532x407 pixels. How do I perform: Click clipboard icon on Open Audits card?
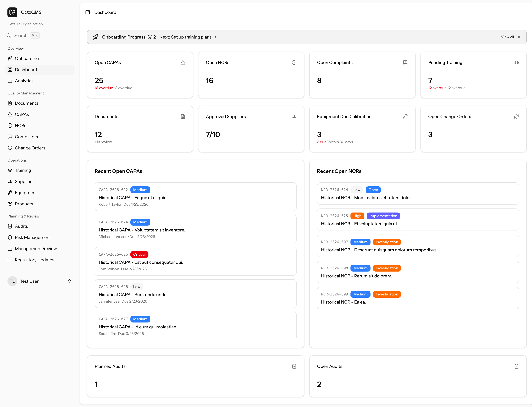click(x=516, y=366)
